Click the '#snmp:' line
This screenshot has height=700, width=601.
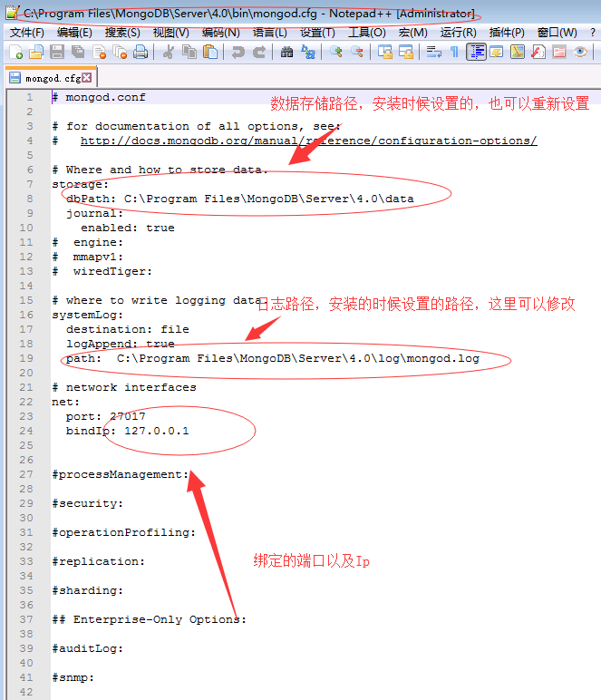[x=73, y=677]
